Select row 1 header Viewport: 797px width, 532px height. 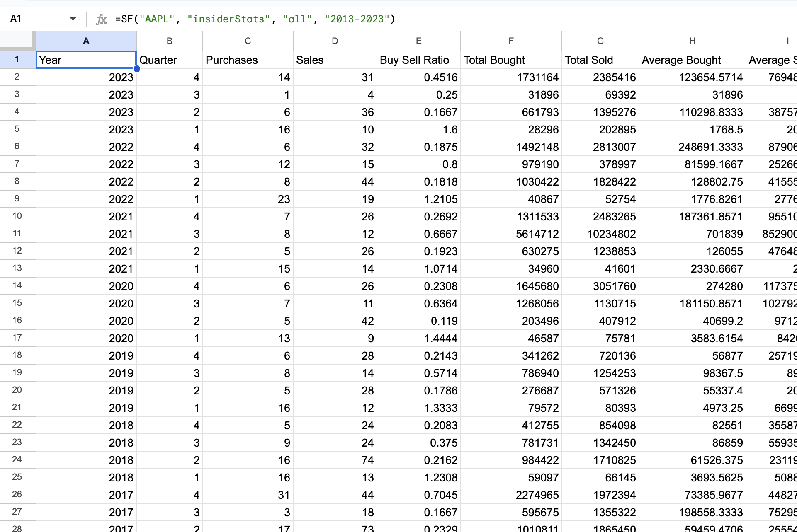17,60
